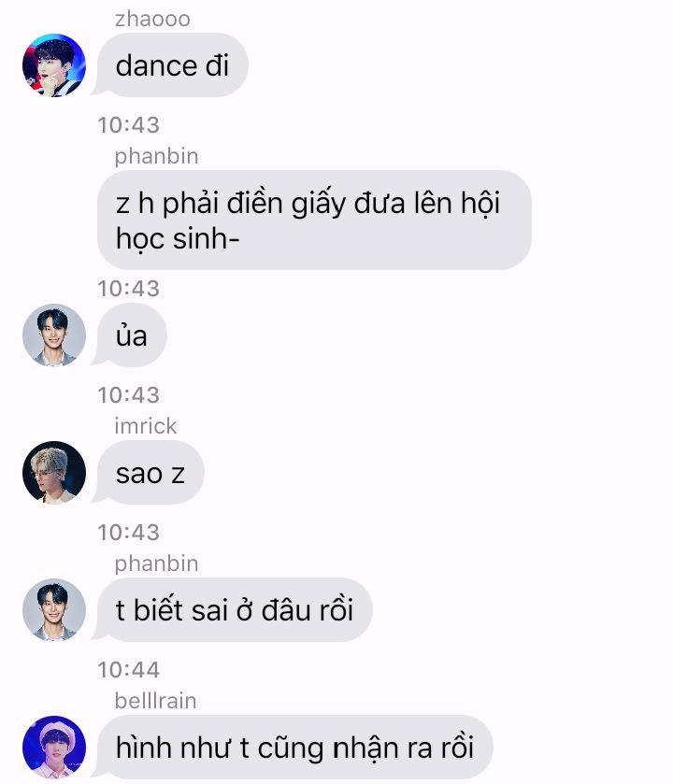Click the imrick username label
This screenshot has width=673, height=784.
146,426
